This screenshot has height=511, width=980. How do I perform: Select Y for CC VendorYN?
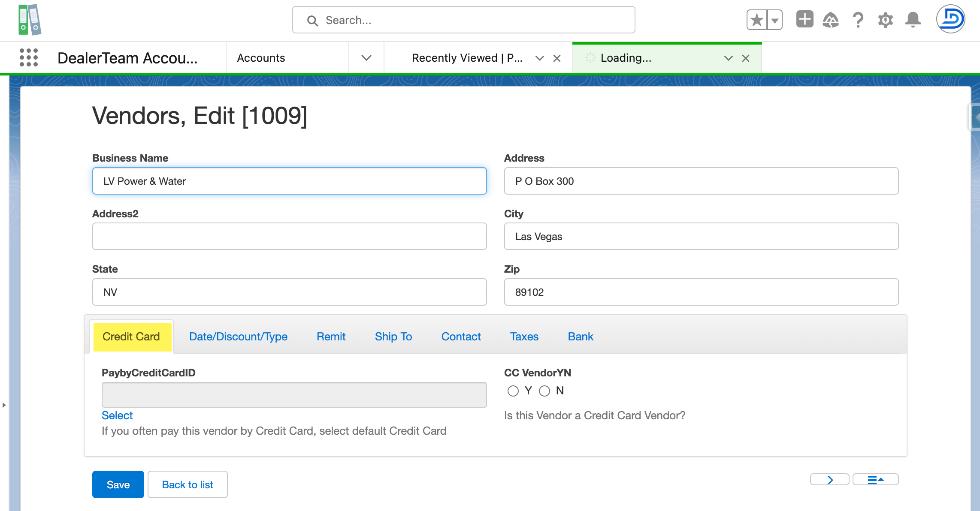(513, 391)
